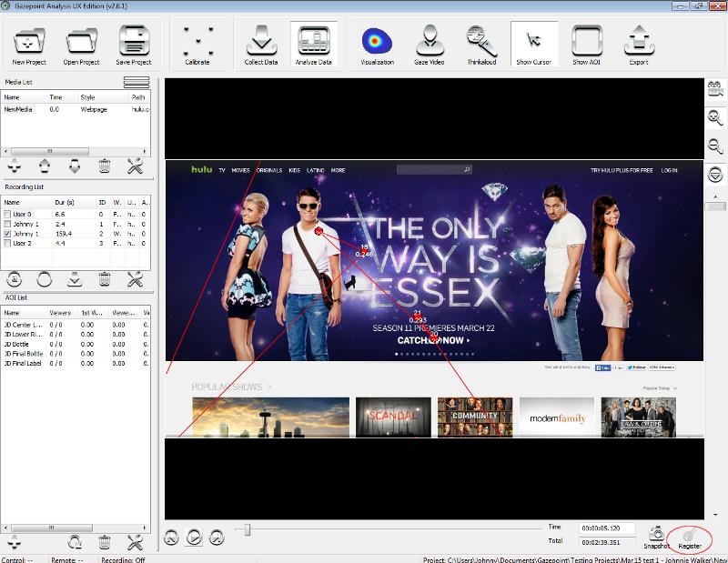
Task: Click the Dur (s) column header
Action: pos(74,202)
